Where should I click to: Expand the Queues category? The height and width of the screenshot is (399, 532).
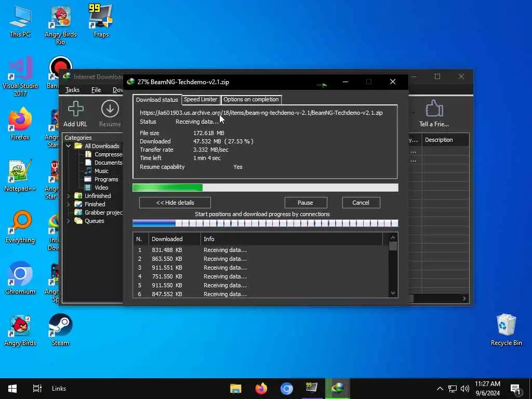pos(68,221)
